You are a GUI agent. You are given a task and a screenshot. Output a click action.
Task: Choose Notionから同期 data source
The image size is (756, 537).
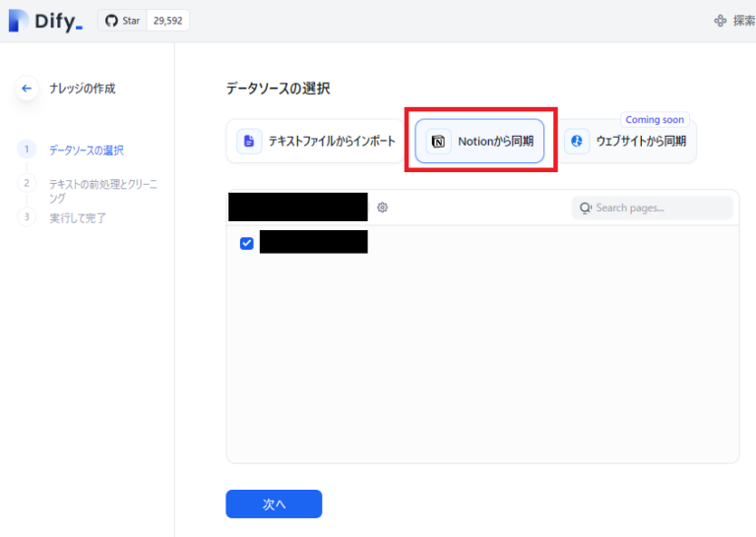[480, 142]
